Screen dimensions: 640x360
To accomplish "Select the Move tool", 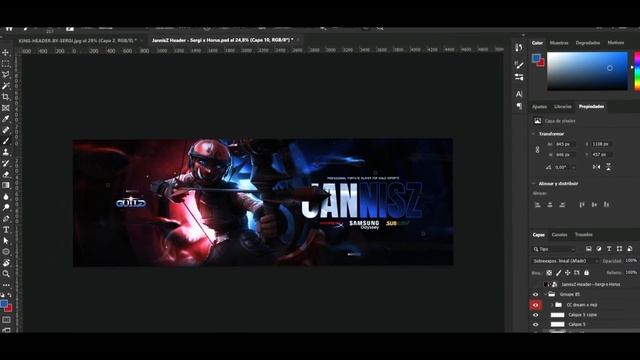I will (6, 53).
